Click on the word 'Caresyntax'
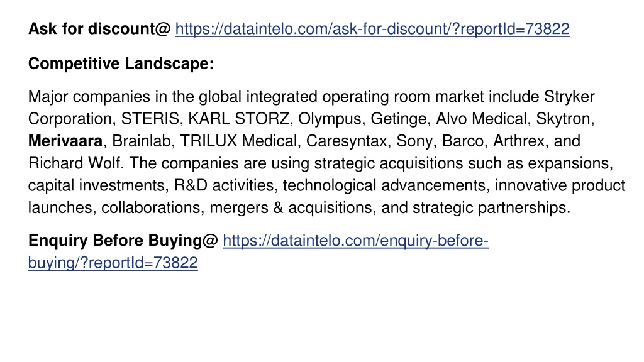The width and height of the screenshot is (644, 362). pyautogui.click(x=347, y=141)
